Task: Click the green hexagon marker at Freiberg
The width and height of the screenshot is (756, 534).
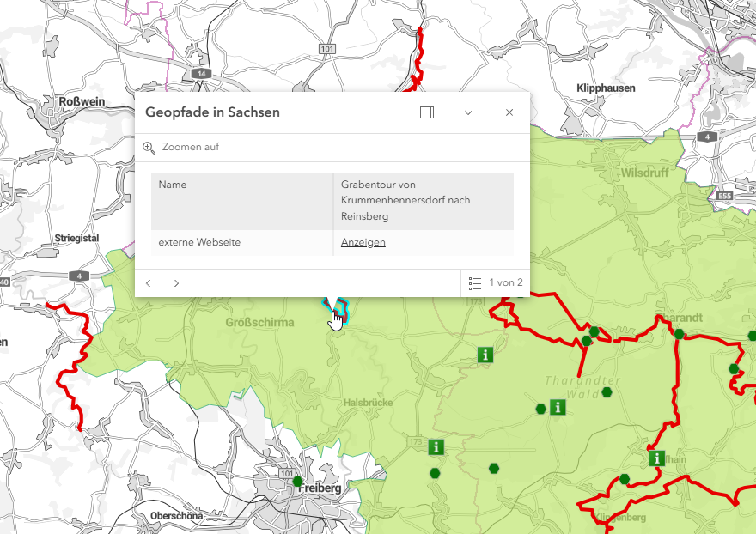Action: pos(297,482)
